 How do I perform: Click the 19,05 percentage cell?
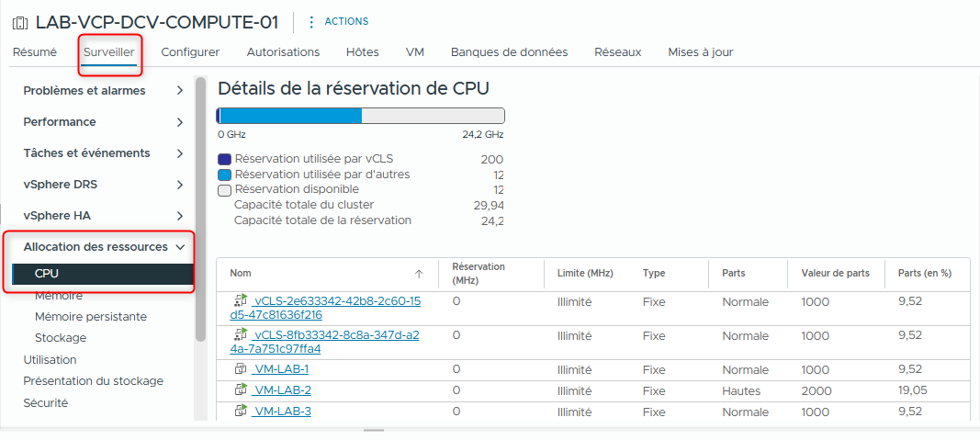click(913, 390)
